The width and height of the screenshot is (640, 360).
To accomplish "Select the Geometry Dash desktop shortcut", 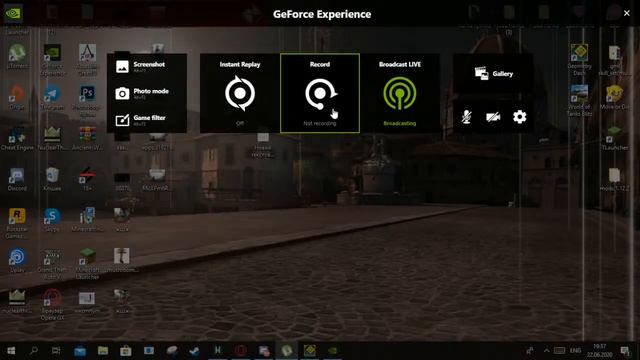I will pyautogui.click(x=579, y=60).
